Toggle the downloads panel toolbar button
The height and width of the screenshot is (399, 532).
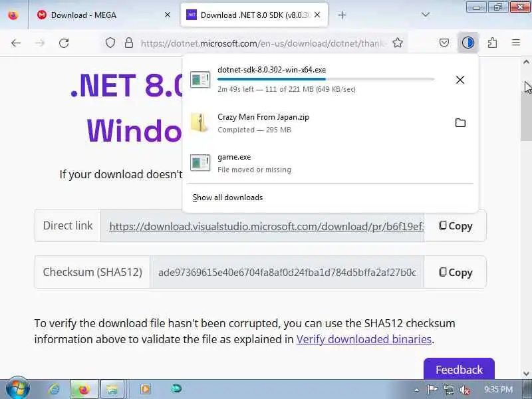coord(468,43)
